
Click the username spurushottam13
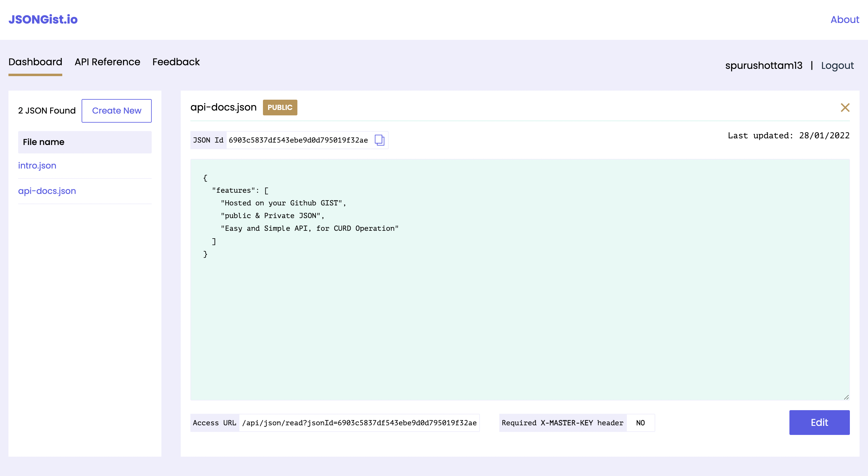point(764,65)
